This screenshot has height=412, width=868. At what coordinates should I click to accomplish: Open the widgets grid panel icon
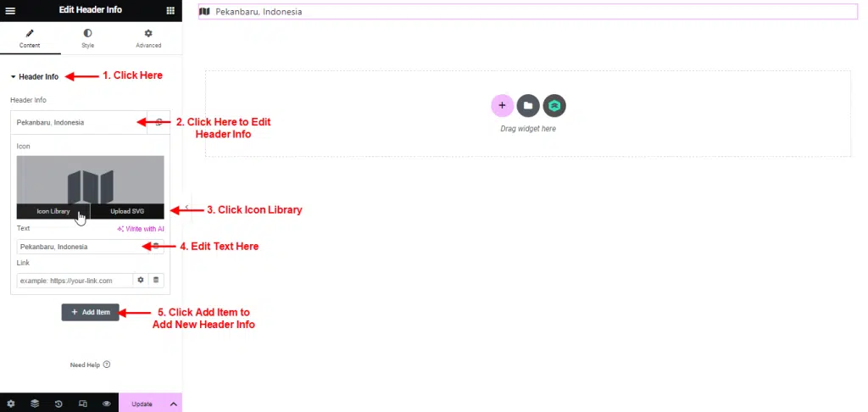click(x=170, y=10)
